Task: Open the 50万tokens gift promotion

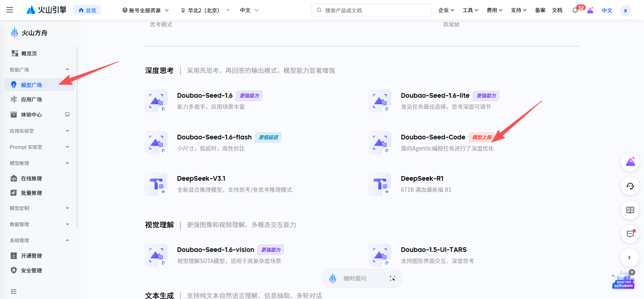Action: tap(623, 282)
